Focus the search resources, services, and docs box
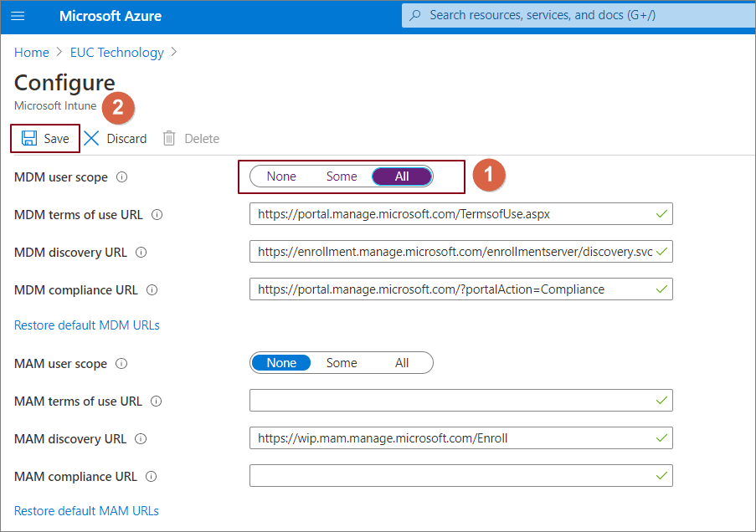The image size is (756, 532). pos(579,15)
